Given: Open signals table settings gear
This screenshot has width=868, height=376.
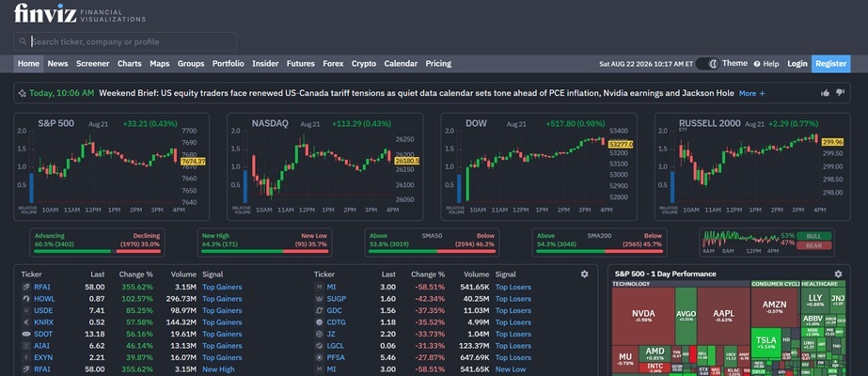Looking at the screenshot, I should [x=584, y=274].
